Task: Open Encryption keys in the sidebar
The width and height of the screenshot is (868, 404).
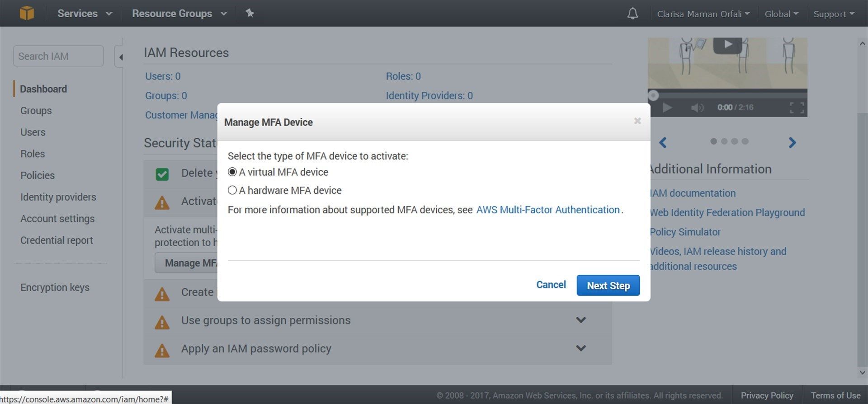Action: click(55, 287)
